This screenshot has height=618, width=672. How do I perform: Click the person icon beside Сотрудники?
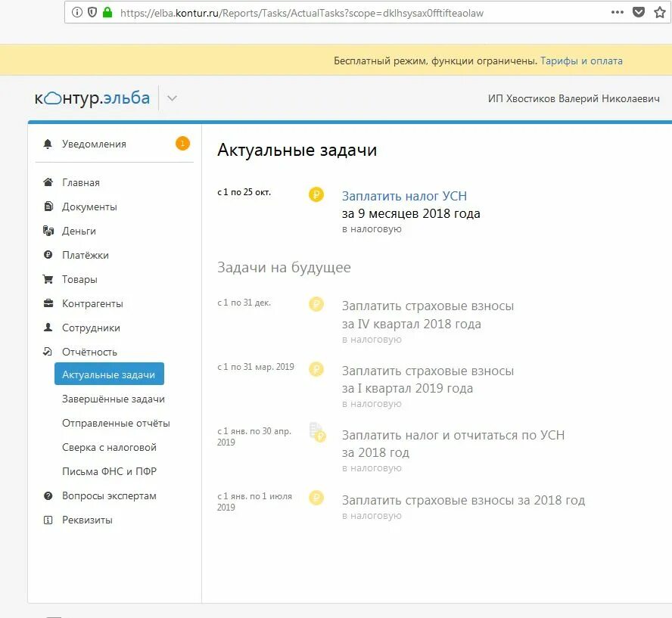pyautogui.click(x=48, y=328)
